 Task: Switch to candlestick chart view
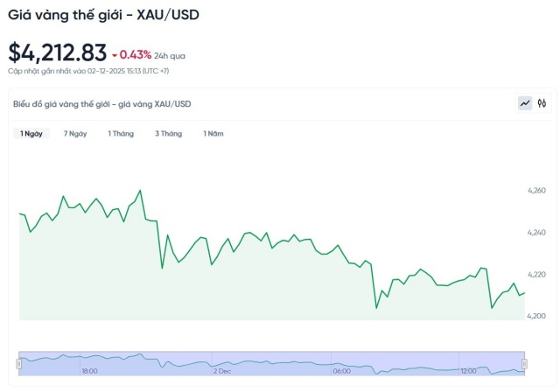click(x=542, y=103)
